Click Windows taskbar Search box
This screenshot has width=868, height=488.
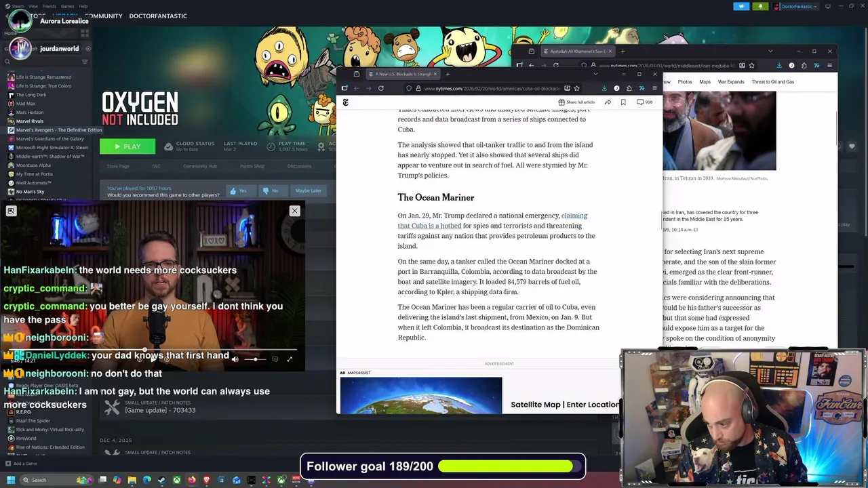(x=56, y=480)
